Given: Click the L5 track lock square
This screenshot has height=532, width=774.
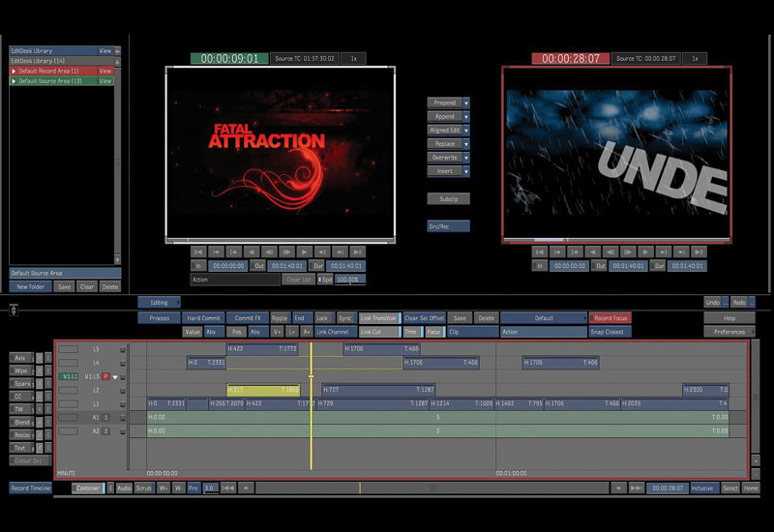Looking at the screenshot, I should click(x=123, y=349).
